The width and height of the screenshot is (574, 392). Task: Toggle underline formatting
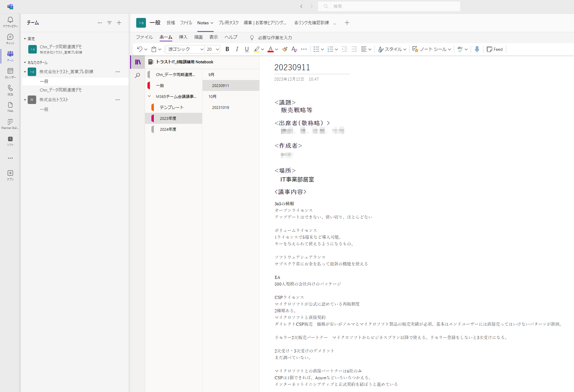(x=247, y=49)
